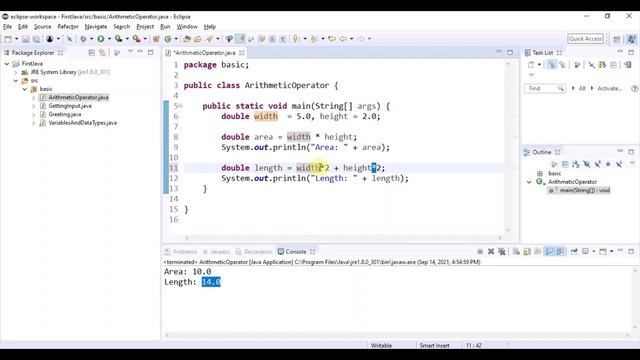The image size is (640, 360).
Task: Collapse ArithmeticOperator class in Outline
Action: 529,182
